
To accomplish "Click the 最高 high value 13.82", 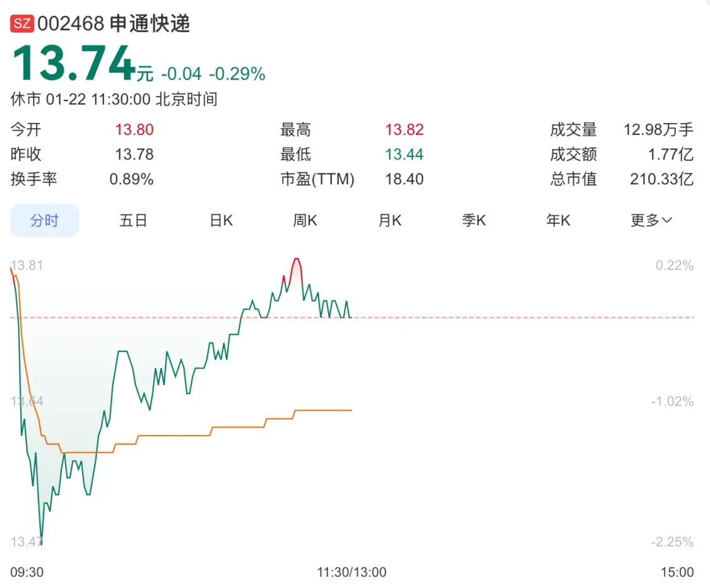I will pyautogui.click(x=406, y=129).
